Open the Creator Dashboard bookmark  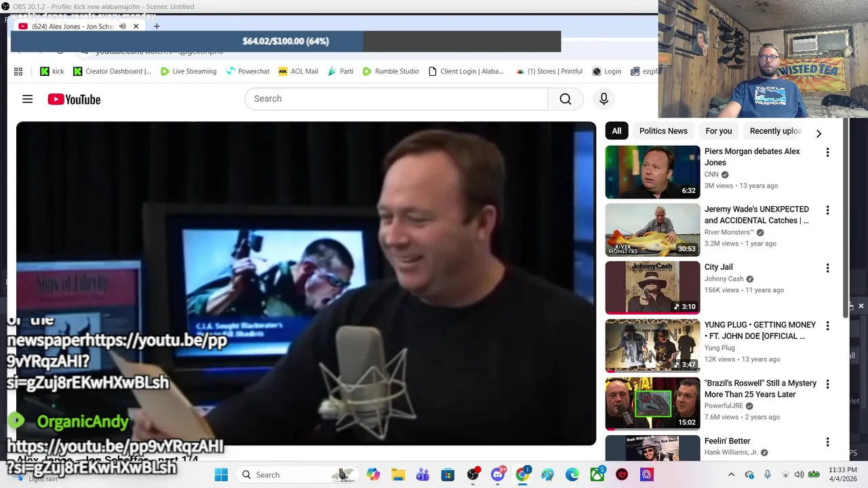click(112, 71)
